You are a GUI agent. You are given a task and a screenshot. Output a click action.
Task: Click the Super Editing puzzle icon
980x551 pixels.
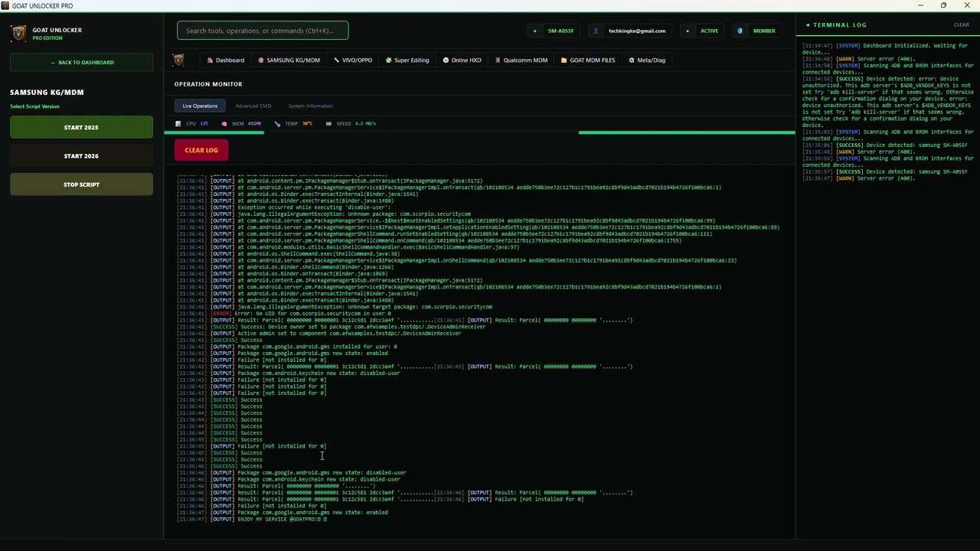pos(388,60)
